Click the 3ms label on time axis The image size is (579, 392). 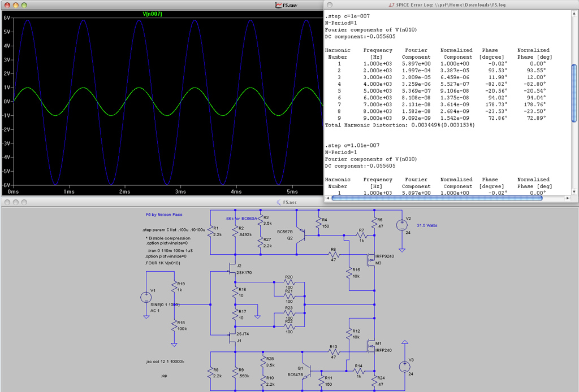pyautogui.click(x=180, y=191)
